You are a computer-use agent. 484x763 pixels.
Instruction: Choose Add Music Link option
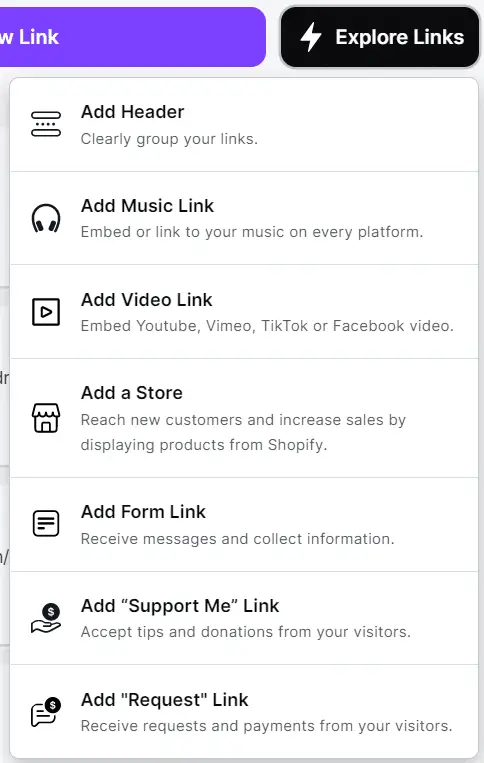tap(244, 218)
